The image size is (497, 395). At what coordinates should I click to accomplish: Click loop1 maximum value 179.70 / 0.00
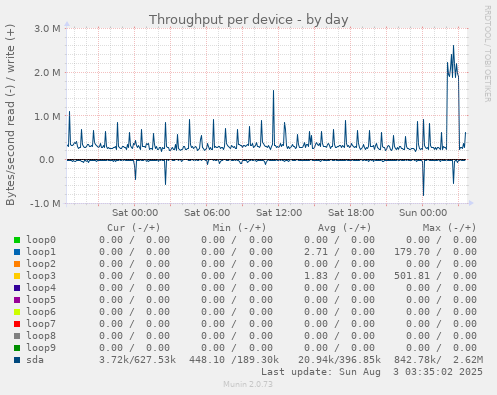coord(435,252)
